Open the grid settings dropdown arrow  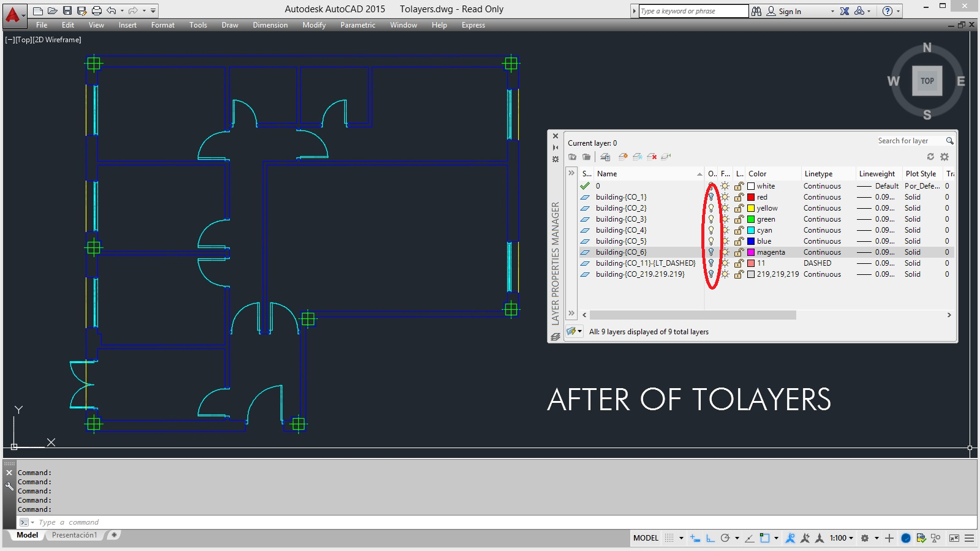[x=681, y=538]
